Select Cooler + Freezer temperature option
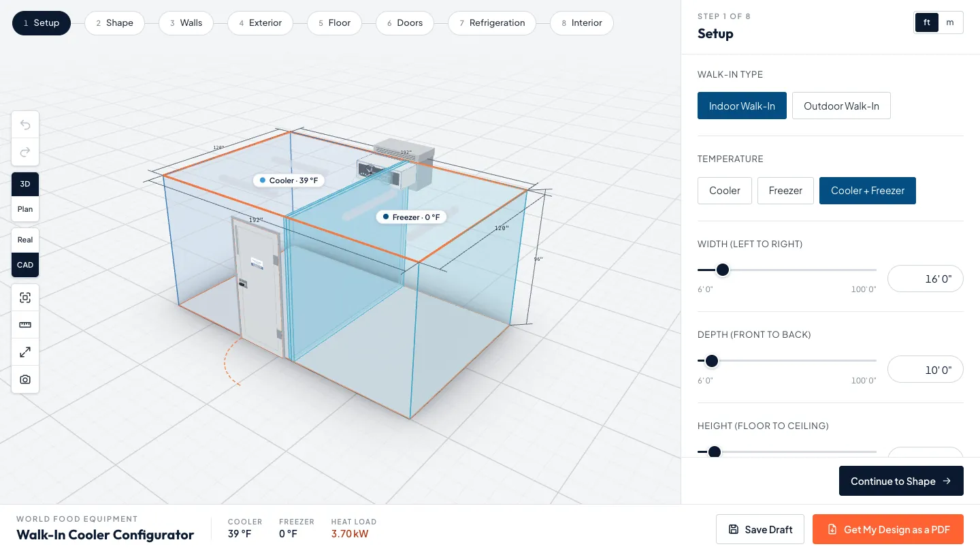980x553 pixels. click(868, 191)
